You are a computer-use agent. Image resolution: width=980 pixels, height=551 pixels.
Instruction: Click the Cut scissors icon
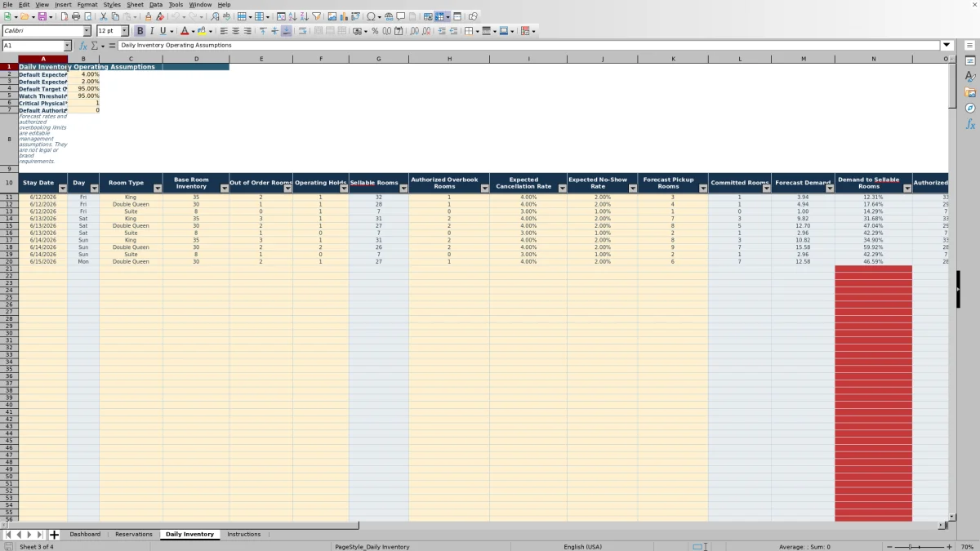pos(104,16)
